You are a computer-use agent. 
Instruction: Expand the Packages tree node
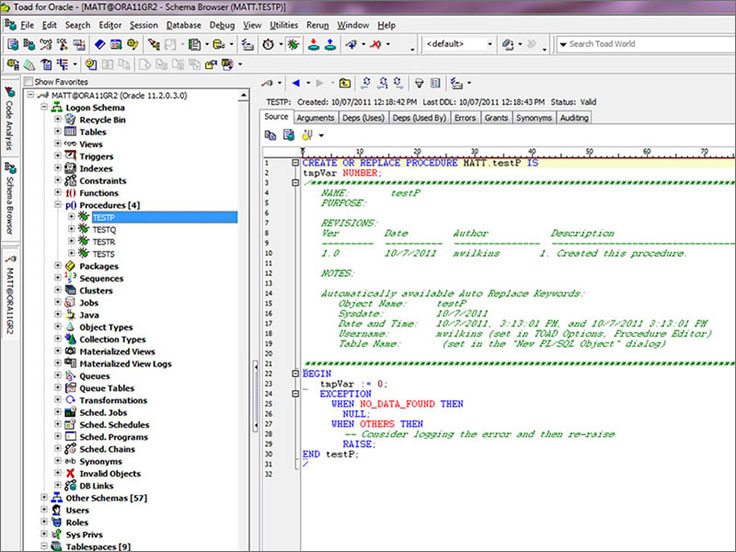pyautogui.click(x=57, y=266)
